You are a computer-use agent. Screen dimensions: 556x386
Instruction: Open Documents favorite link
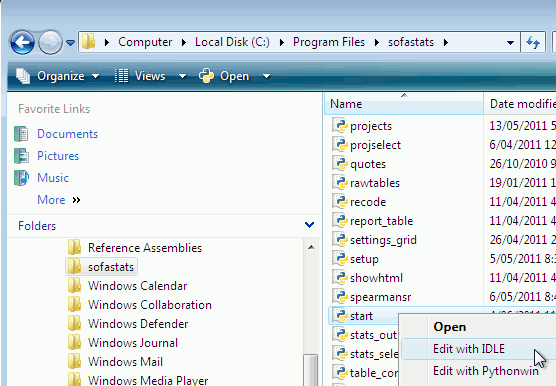click(67, 134)
